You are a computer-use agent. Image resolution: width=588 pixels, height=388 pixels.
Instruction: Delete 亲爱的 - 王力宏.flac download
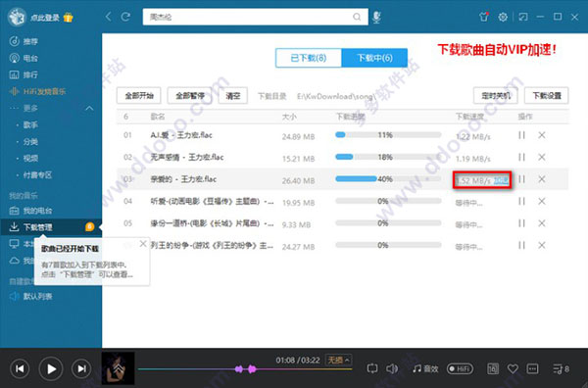coord(542,179)
